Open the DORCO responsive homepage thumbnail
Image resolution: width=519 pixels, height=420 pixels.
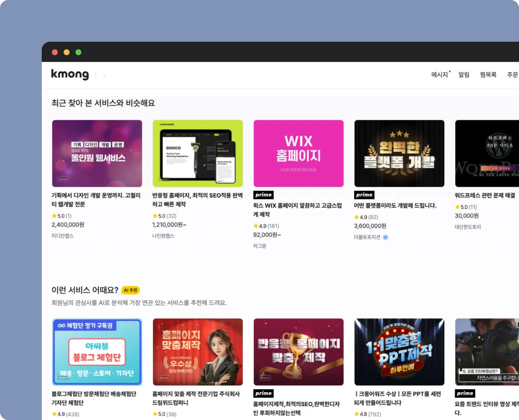coord(198,153)
